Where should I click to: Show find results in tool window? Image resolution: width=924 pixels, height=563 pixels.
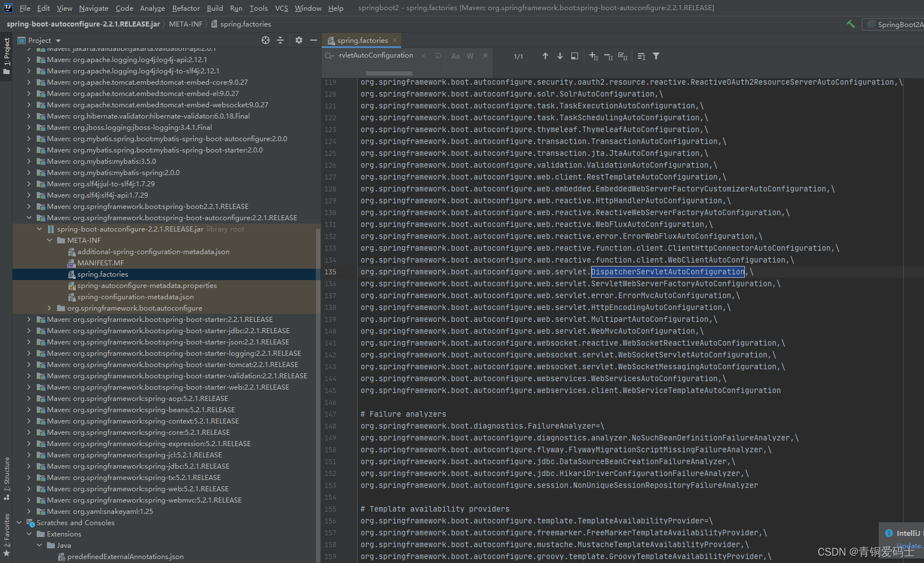641,56
